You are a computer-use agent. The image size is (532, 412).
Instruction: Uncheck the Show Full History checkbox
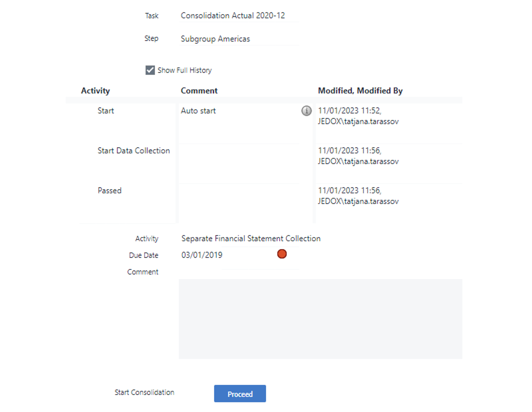[150, 70]
